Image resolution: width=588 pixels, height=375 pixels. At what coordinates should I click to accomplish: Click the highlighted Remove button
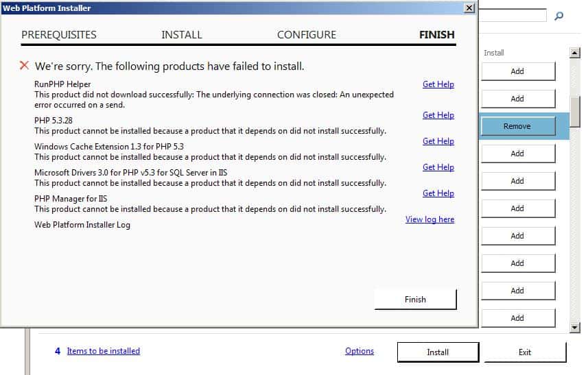click(518, 126)
